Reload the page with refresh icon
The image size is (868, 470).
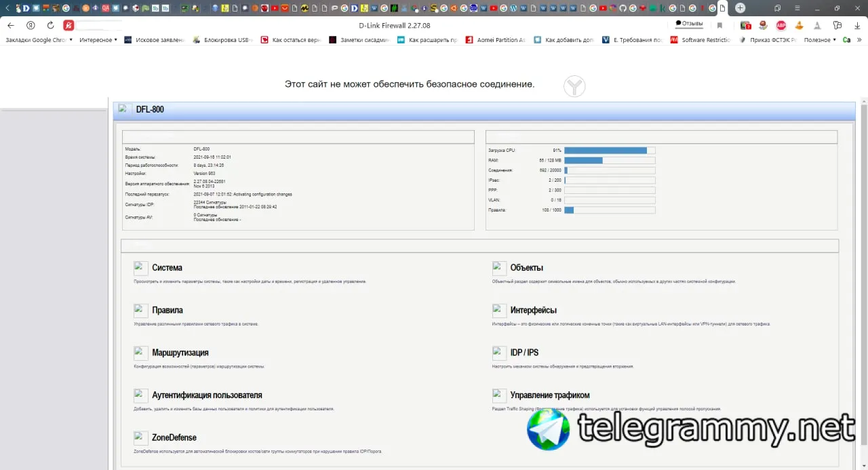50,25
